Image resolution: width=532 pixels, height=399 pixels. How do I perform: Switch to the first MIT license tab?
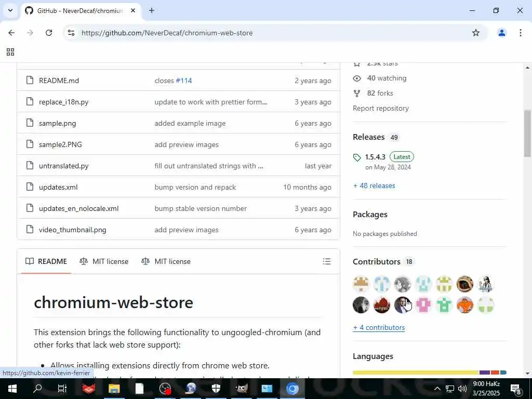(x=104, y=261)
